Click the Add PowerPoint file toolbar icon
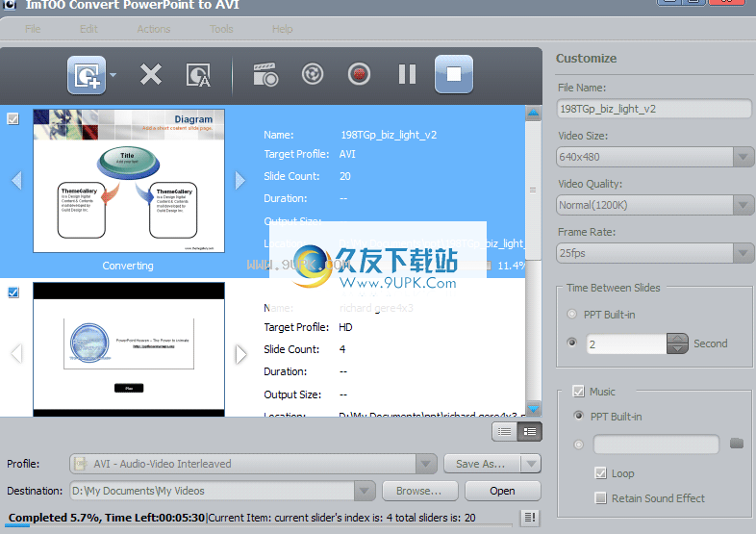756x534 pixels. [x=87, y=75]
